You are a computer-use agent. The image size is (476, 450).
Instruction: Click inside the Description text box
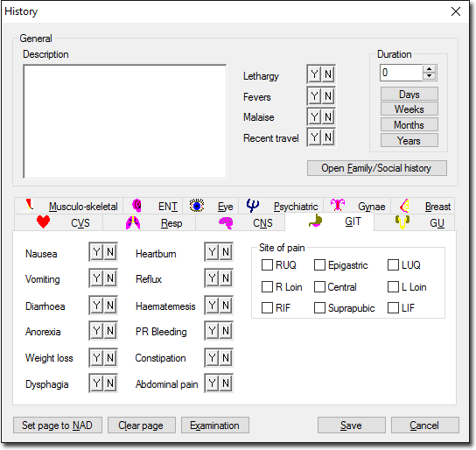point(125,121)
